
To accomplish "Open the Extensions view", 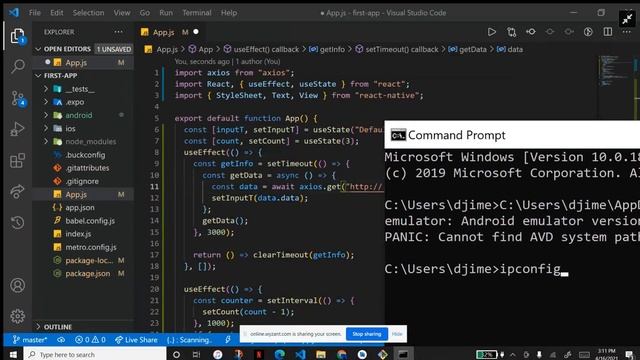I will tap(18, 160).
